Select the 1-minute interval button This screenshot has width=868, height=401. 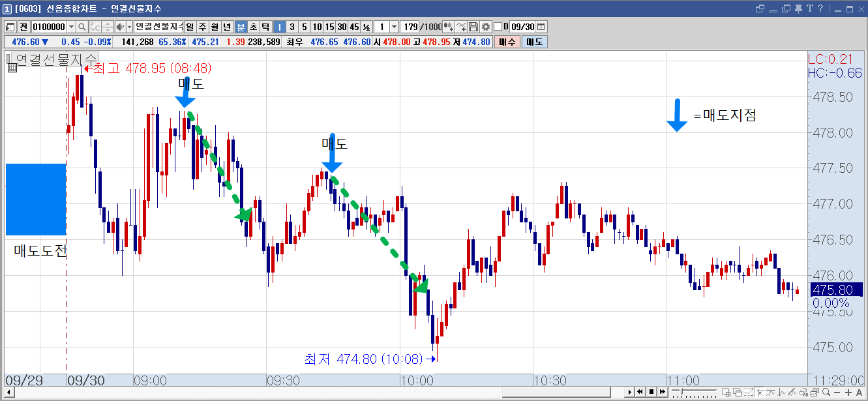click(x=279, y=27)
